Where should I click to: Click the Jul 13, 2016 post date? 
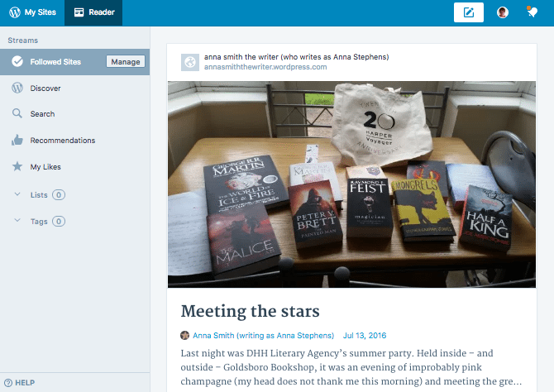[x=365, y=336]
